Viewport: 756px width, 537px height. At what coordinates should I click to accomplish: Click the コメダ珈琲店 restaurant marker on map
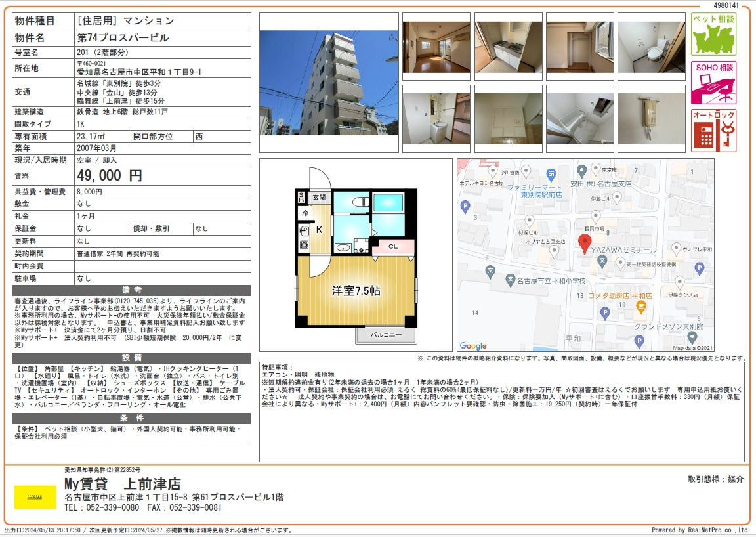(x=640, y=306)
